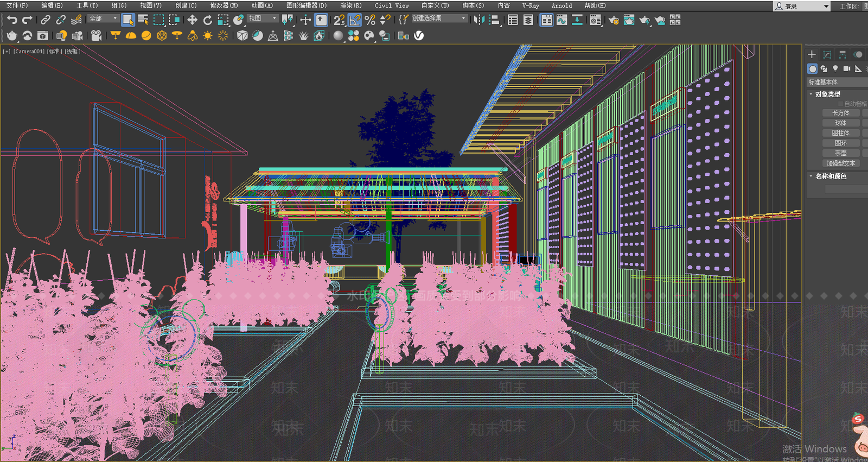
Task: Open the 文件(F) menu
Action: coord(17,5)
